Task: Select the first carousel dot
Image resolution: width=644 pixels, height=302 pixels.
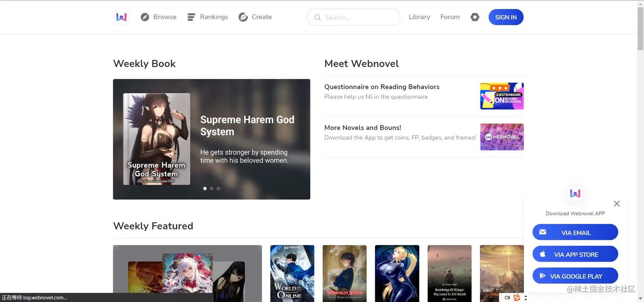Action: [205, 188]
